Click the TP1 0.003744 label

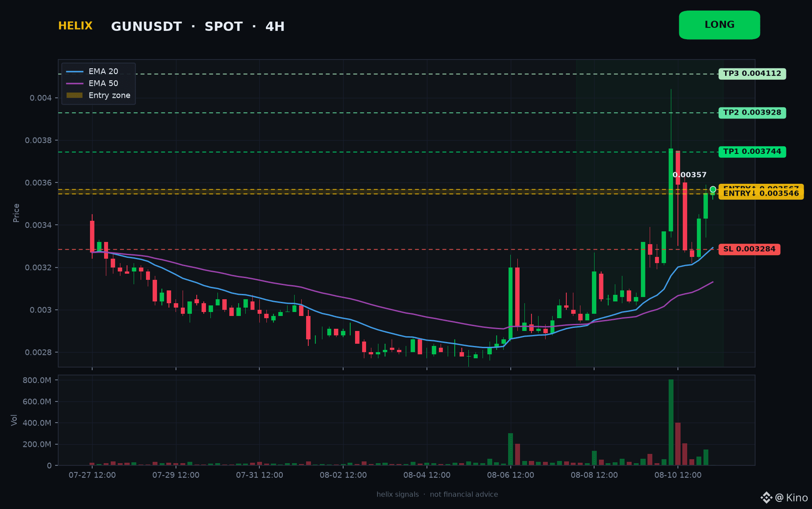(x=752, y=152)
